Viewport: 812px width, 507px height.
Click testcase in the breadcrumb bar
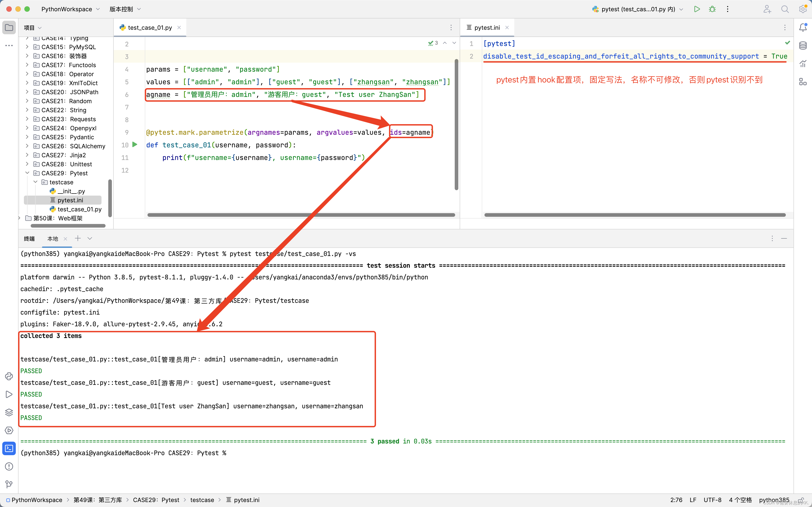[x=202, y=500]
